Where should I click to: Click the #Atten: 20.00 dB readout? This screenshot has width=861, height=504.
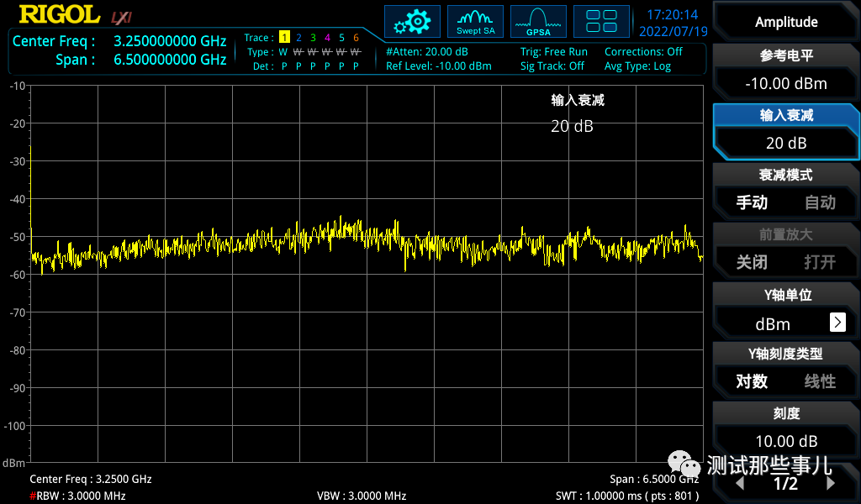pyautogui.click(x=427, y=51)
